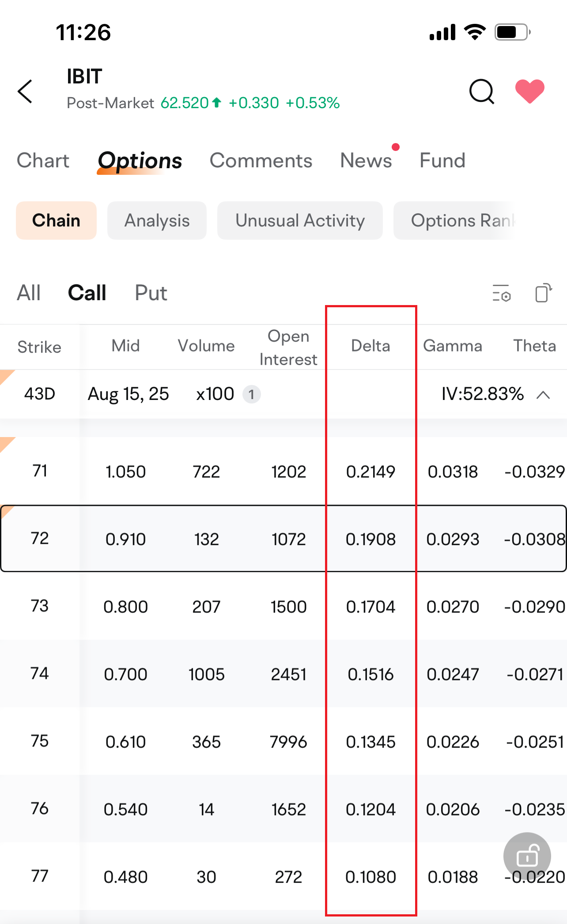This screenshot has height=924, width=567.
Task: Toggle the heart favorite icon
Action: click(x=529, y=91)
